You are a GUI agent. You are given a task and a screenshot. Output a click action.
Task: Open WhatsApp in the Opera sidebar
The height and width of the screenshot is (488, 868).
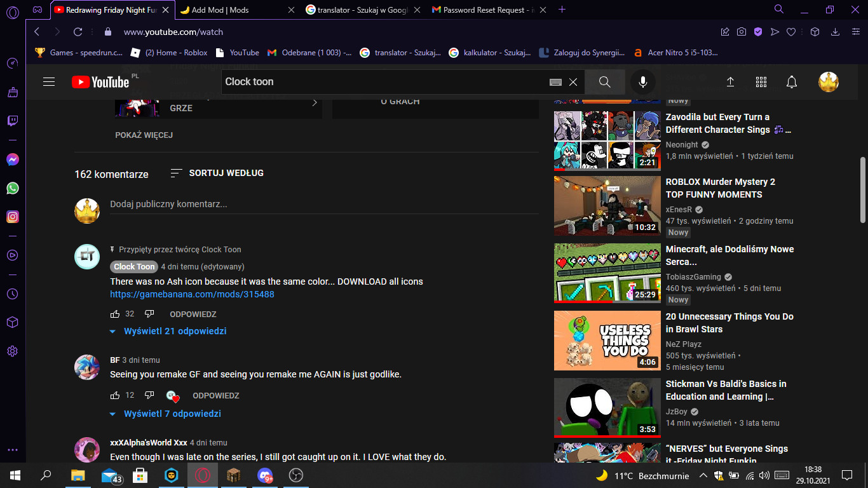(x=13, y=188)
